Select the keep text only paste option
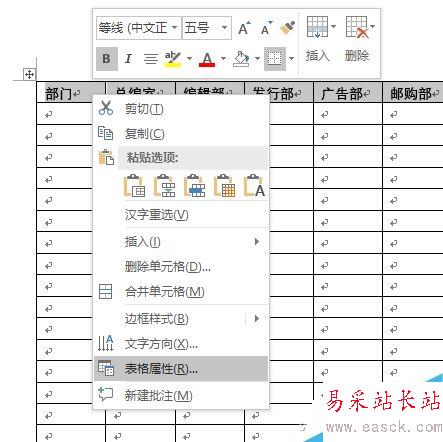Image resolution: width=443 pixels, height=442 pixels. [x=254, y=186]
